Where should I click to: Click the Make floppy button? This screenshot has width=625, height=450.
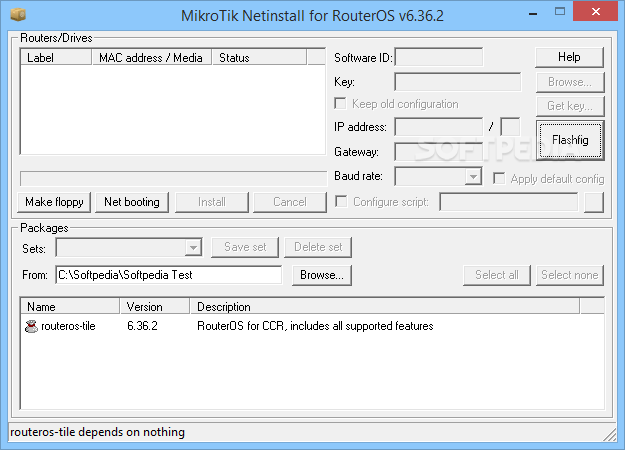point(54,202)
